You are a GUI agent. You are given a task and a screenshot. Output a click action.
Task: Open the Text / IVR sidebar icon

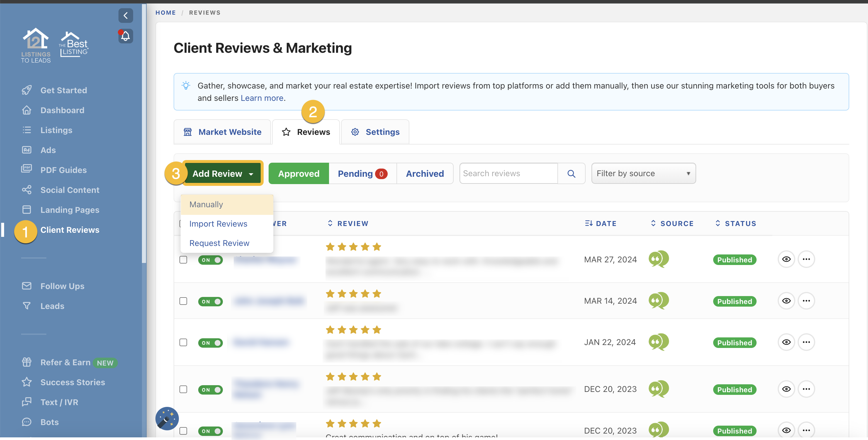(27, 402)
